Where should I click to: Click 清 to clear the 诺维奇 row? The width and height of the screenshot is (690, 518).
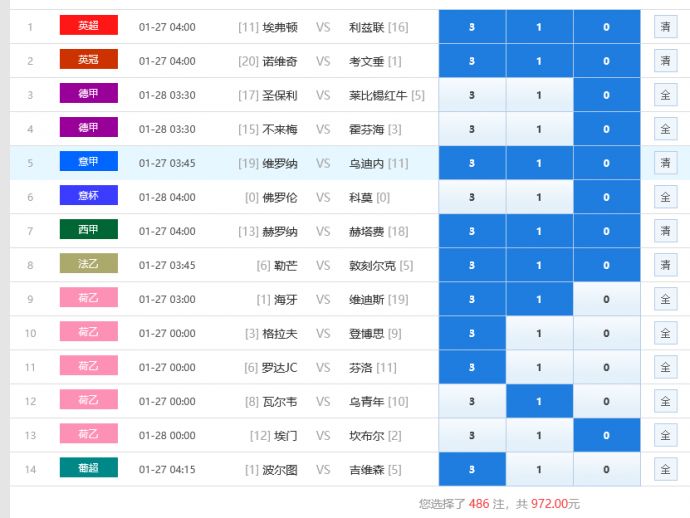[665, 61]
